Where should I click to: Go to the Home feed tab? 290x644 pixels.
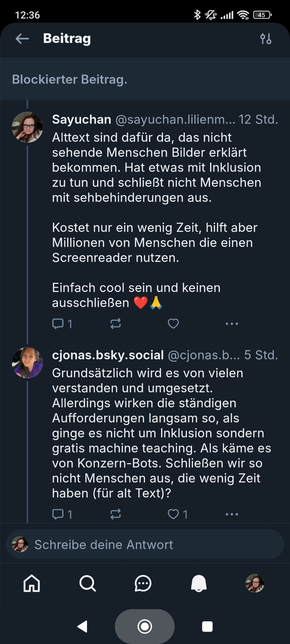(x=32, y=583)
